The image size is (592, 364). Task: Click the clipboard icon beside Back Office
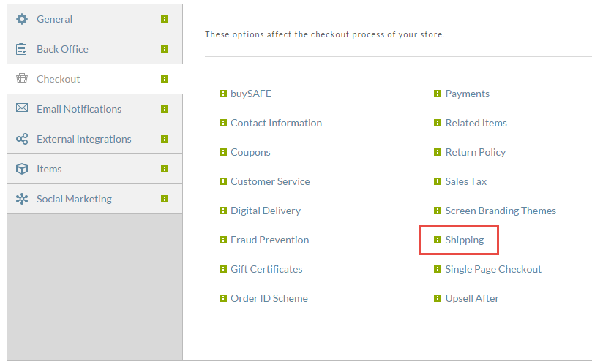click(21, 49)
